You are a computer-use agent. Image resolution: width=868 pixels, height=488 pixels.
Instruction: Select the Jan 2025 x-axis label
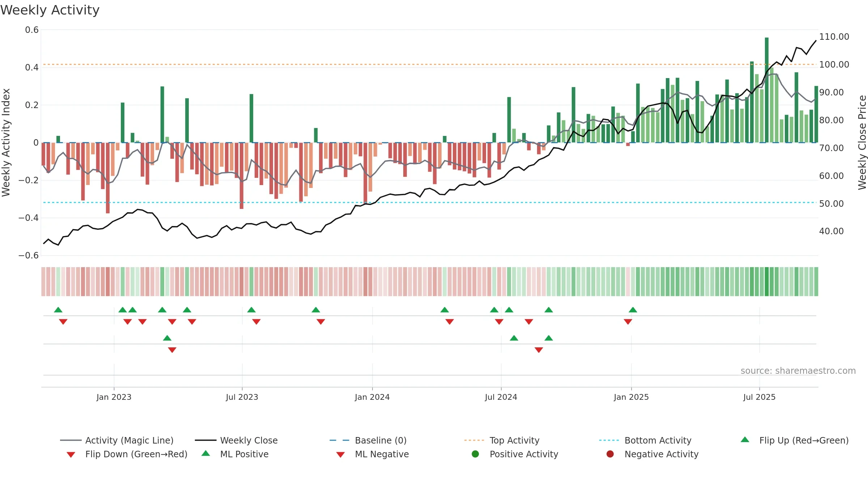point(631,397)
